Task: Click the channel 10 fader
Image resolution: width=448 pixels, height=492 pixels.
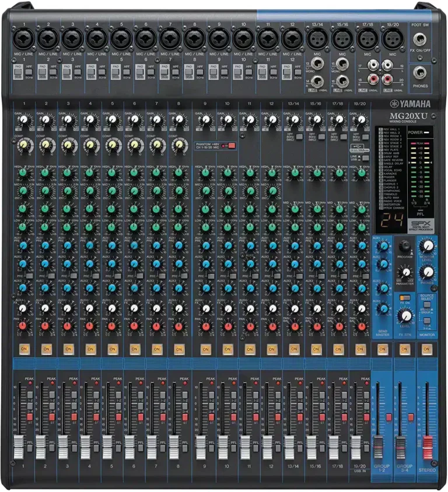Action: click(223, 447)
